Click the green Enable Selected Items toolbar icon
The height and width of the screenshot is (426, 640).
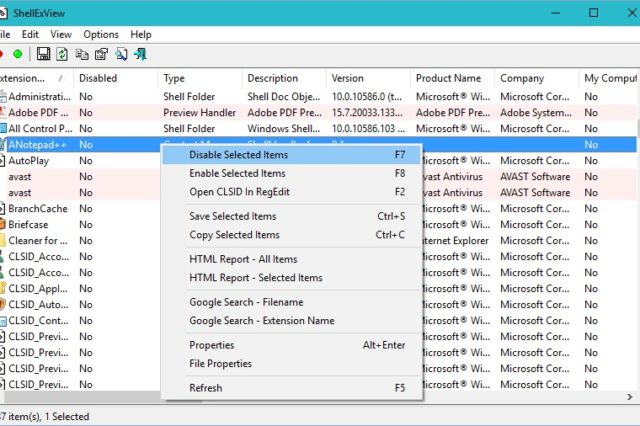click(x=18, y=54)
